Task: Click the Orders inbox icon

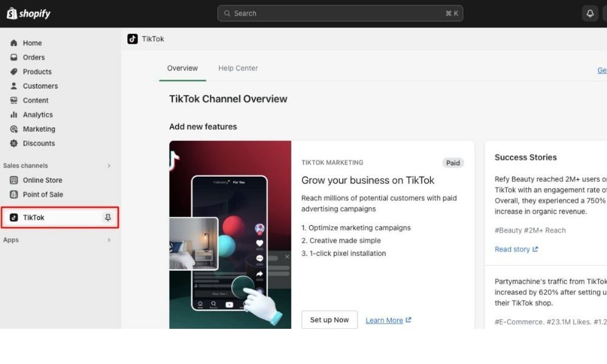Action: [x=14, y=57]
